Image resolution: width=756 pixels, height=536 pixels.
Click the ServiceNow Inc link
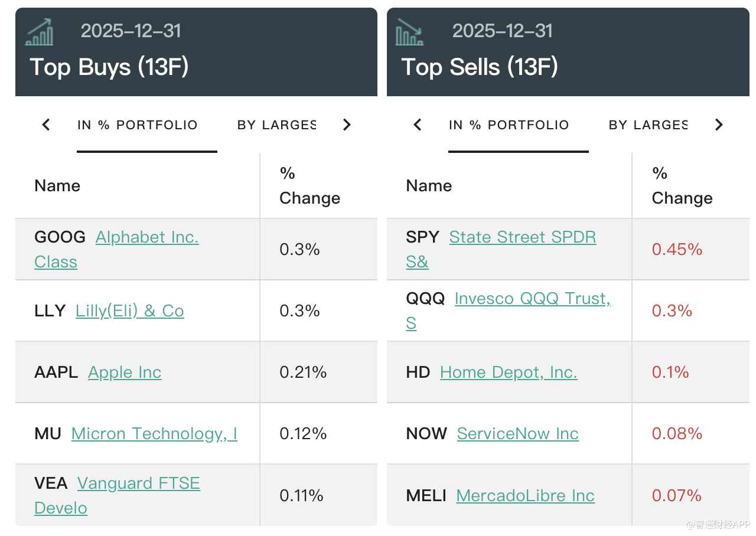(517, 433)
